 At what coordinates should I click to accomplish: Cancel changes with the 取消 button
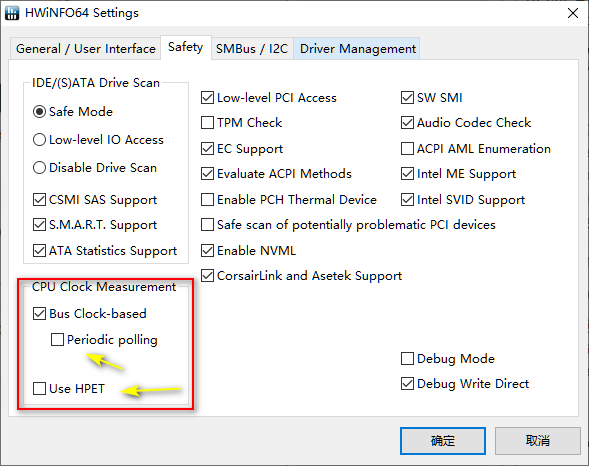(538, 440)
